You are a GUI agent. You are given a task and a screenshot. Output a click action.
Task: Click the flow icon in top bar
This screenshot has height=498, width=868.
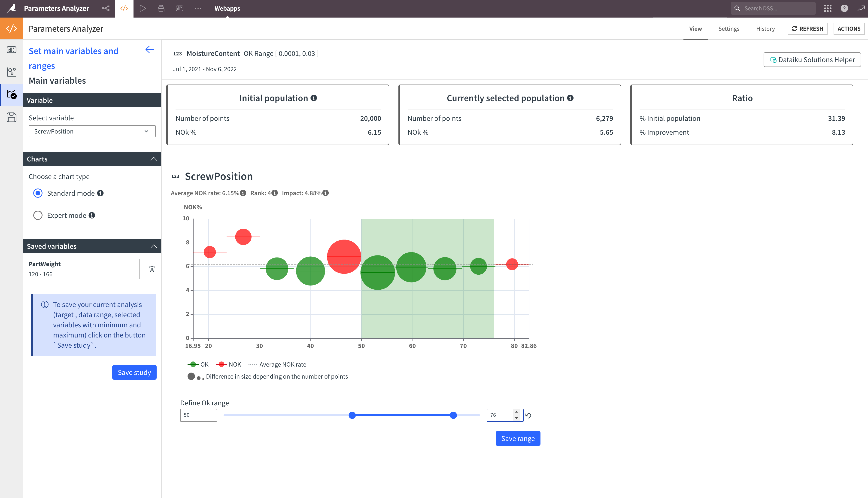coord(106,8)
